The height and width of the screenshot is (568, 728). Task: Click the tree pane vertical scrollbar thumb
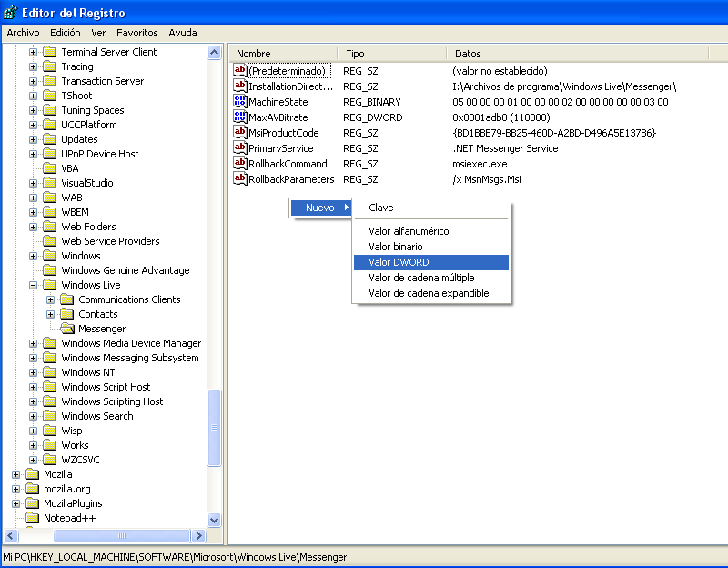(215, 428)
